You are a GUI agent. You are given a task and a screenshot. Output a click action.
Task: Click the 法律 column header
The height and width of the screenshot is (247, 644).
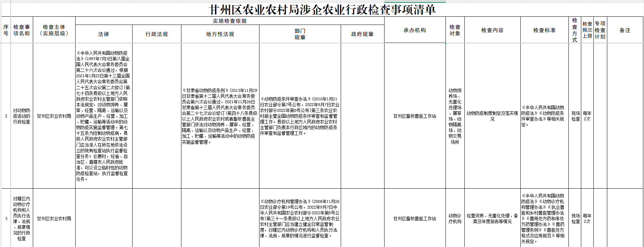(104, 34)
